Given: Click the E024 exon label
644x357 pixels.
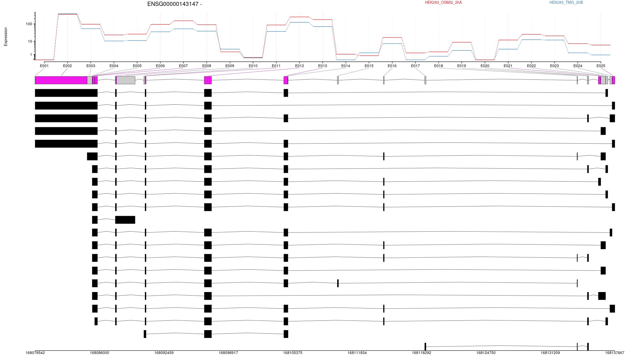Looking at the screenshot, I should pyautogui.click(x=578, y=66).
